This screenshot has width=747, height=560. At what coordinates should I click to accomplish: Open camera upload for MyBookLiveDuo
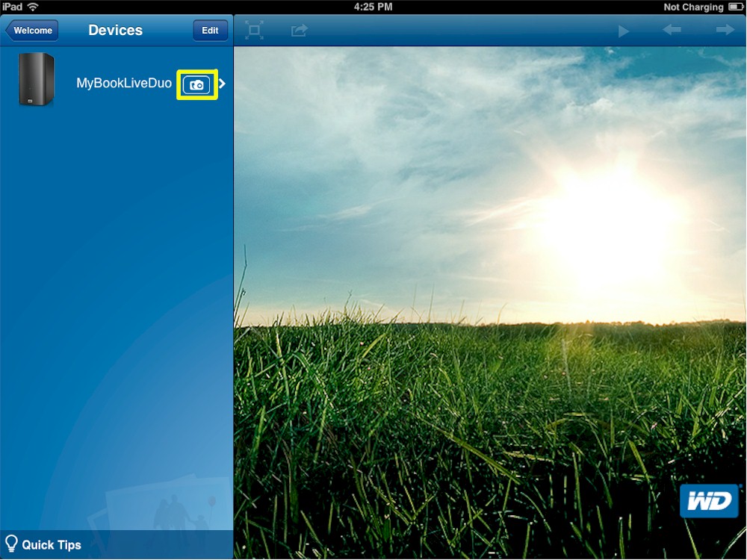(x=196, y=85)
